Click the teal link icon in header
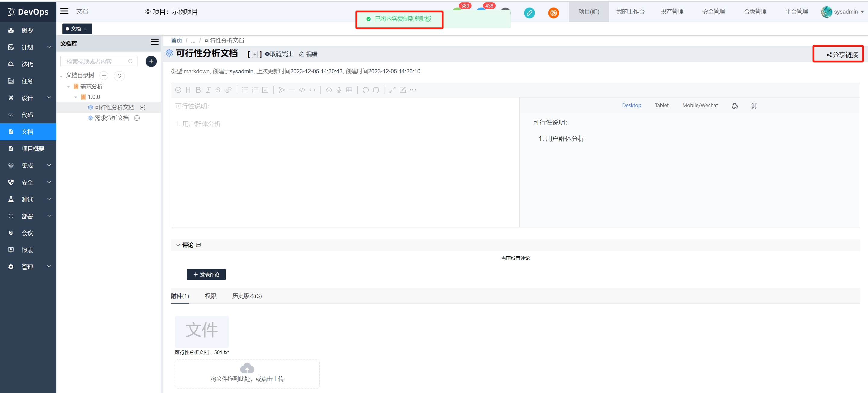 point(529,13)
